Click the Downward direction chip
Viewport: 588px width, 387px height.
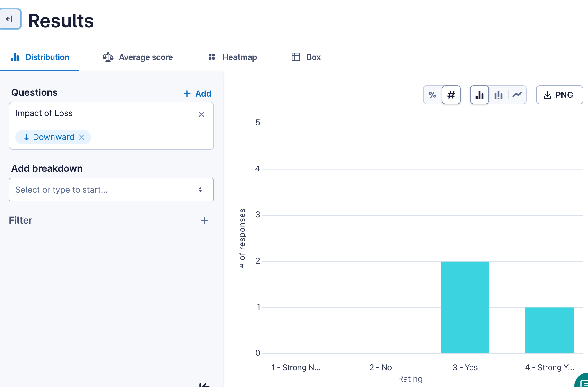tap(49, 137)
